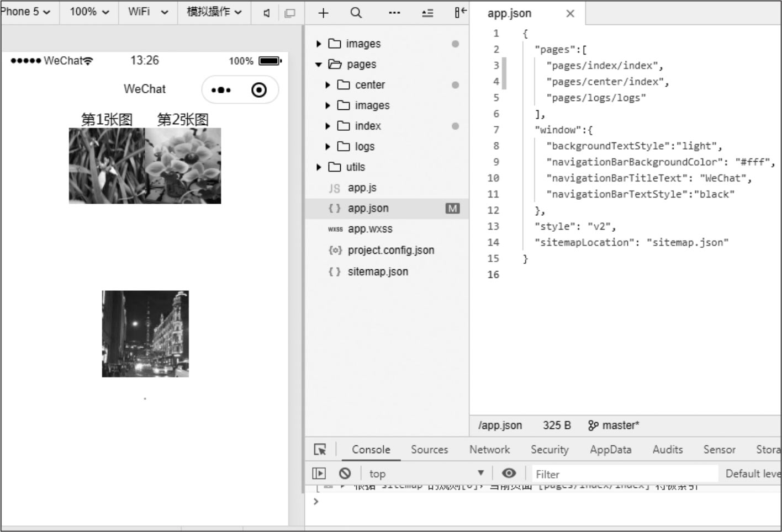The width and height of the screenshot is (782, 532).
Task: Expand the top-level images folder arrow
Action: coord(319,44)
